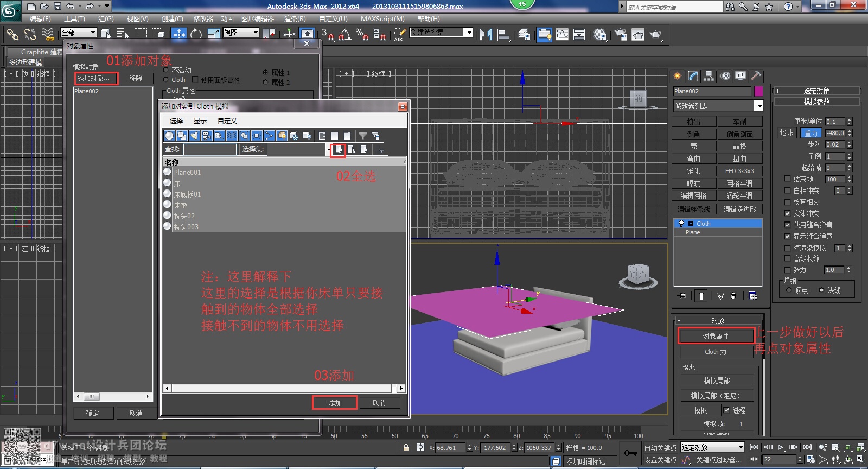Screen dimensions: 868x469
Task: Activate Select and Move tool
Action: (179, 34)
